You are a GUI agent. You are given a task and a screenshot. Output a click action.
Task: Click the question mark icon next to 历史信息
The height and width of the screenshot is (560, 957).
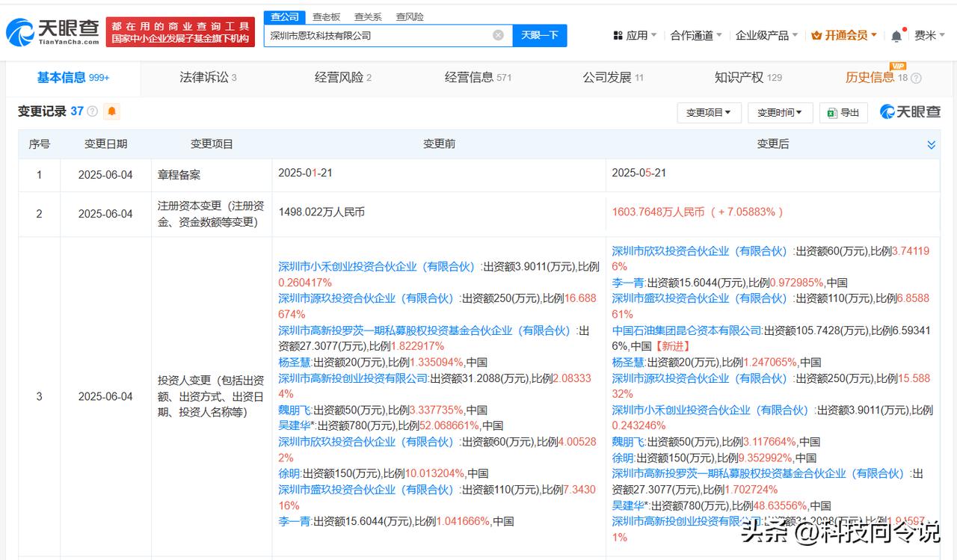(x=917, y=78)
